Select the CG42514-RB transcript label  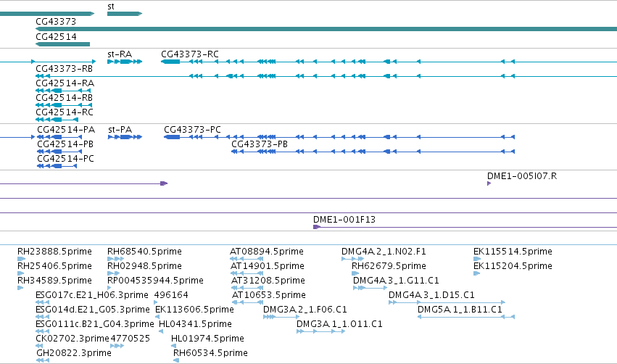pos(64,98)
